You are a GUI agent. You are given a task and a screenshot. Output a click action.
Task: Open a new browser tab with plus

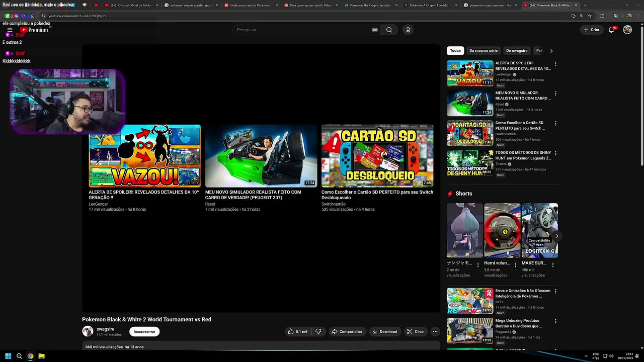click(x=585, y=5)
